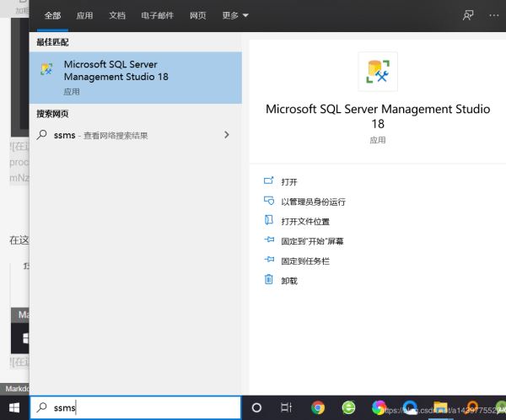This screenshot has width=506, height=420.
Task: Open the three-dot options menu
Action: point(493,15)
